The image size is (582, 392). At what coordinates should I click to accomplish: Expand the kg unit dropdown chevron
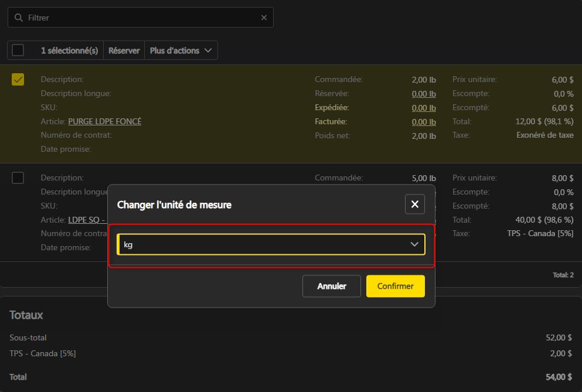[x=414, y=244]
